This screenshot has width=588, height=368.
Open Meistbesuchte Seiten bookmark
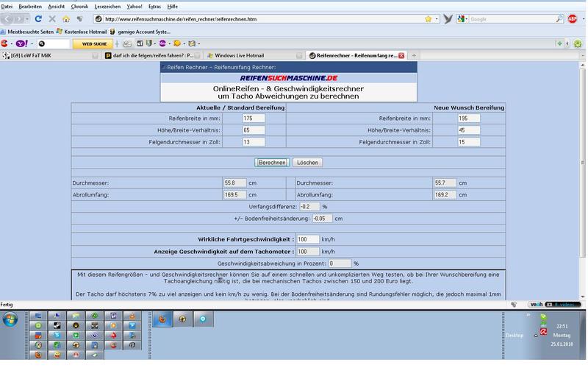click(x=27, y=32)
